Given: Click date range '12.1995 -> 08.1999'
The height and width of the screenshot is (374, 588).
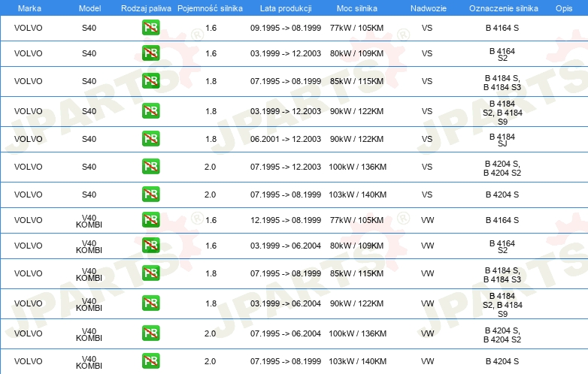Looking at the screenshot, I should point(286,220).
